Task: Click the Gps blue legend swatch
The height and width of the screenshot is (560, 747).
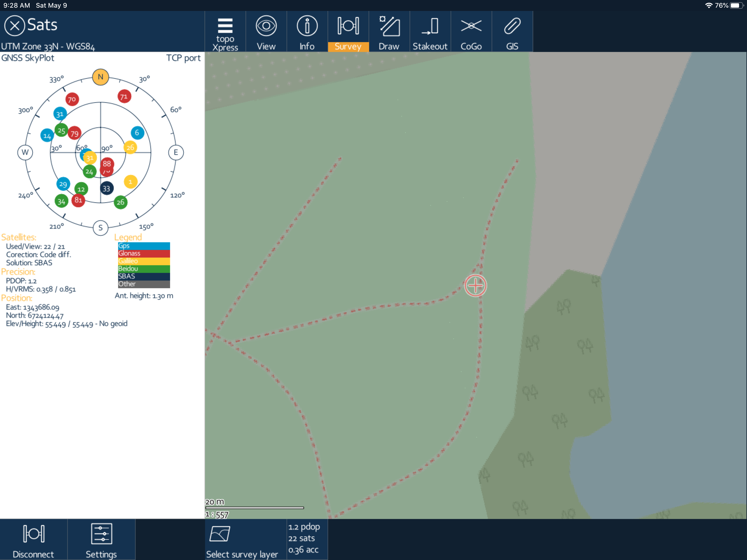Action: (x=144, y=246)
